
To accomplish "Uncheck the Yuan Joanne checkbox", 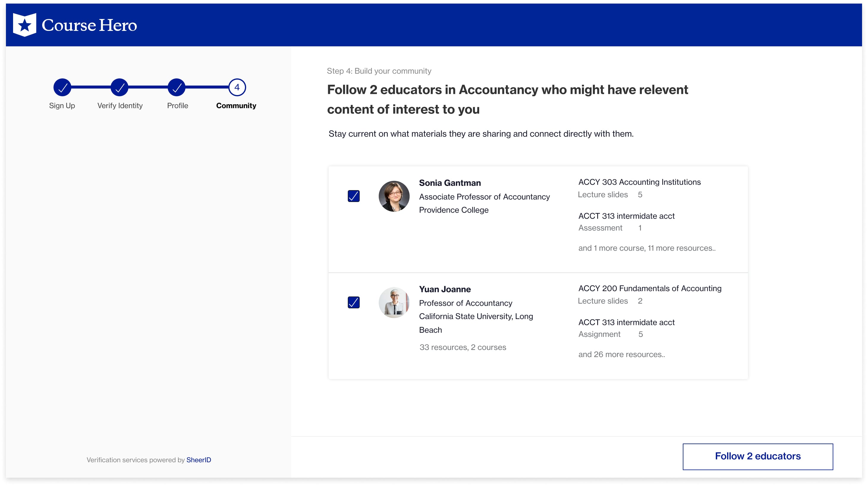I will 353,302.
